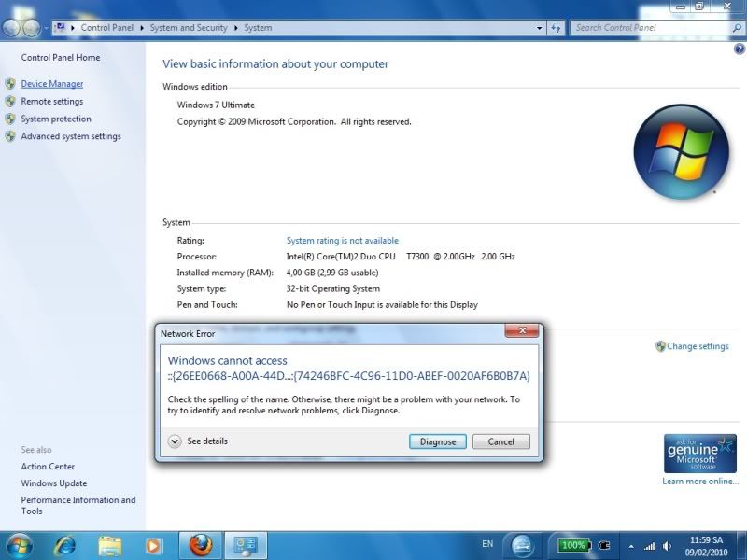
Task: Open Change settings link
Action: click(698, 346)
